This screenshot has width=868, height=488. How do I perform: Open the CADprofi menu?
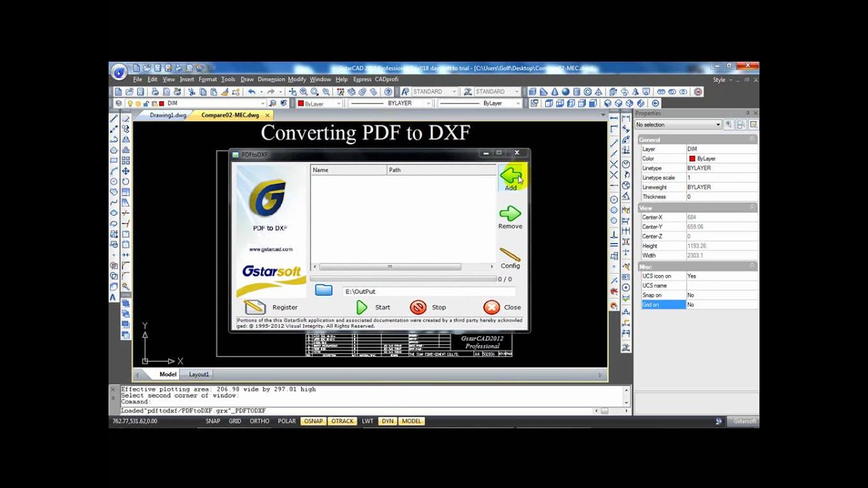tap(387, 79)
